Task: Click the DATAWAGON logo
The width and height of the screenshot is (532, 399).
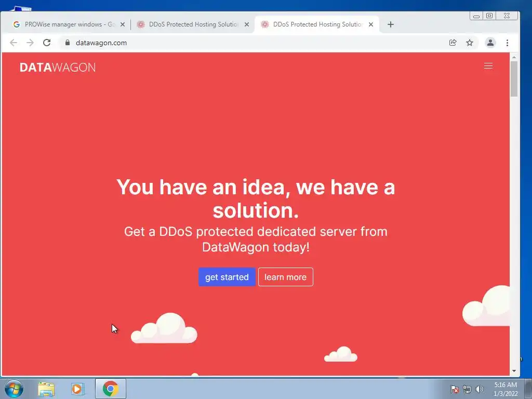Action: pos(58,67)
